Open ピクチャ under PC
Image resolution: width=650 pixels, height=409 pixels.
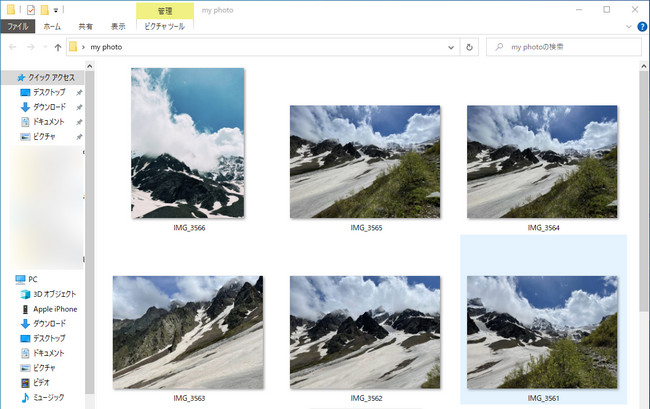click(x=44, y=368)
